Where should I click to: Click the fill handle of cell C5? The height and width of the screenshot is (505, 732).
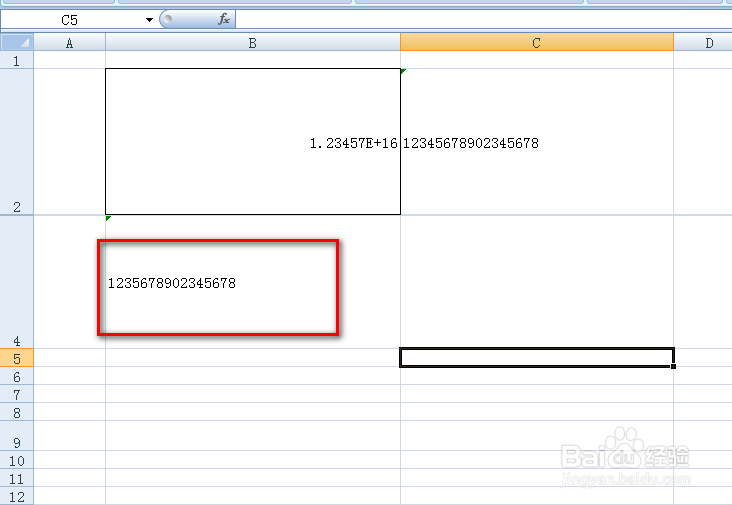point(673,366)
